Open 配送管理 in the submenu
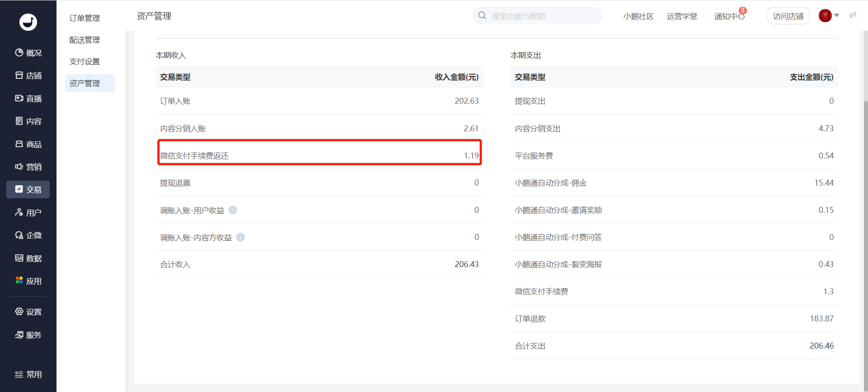This screenshot has height=392, width=868. pos(85,40)
